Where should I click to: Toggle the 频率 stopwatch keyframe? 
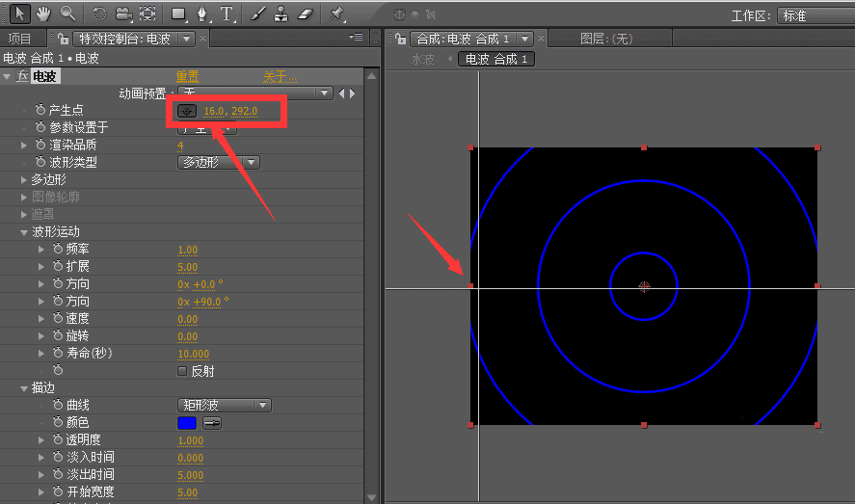pos(57,250)
